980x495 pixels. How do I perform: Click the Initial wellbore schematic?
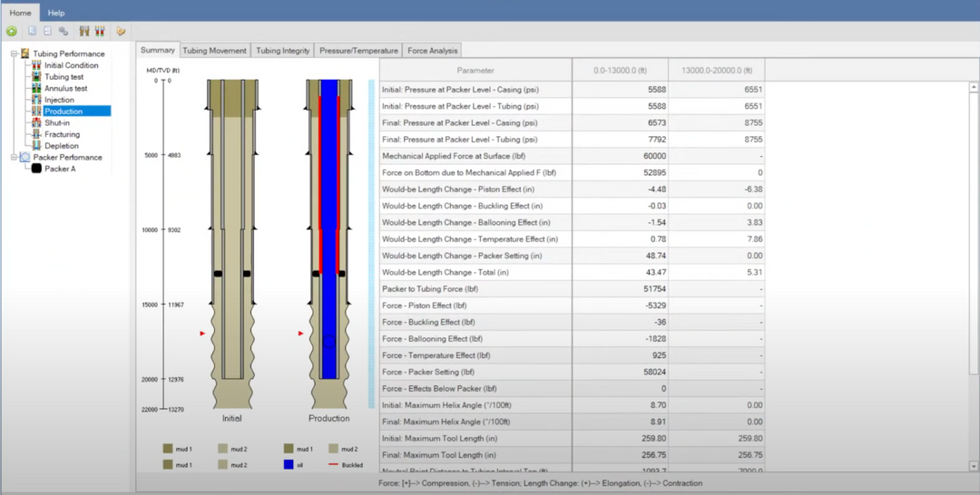(232, 244)
